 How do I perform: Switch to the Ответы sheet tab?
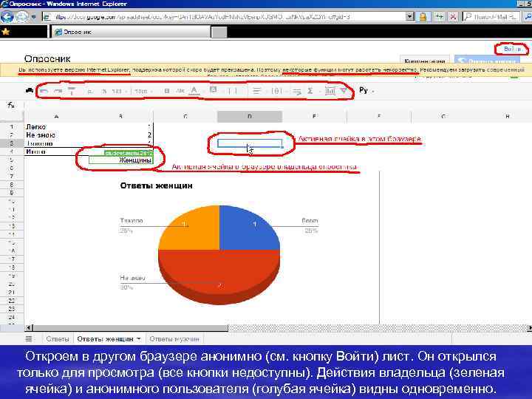58,339
